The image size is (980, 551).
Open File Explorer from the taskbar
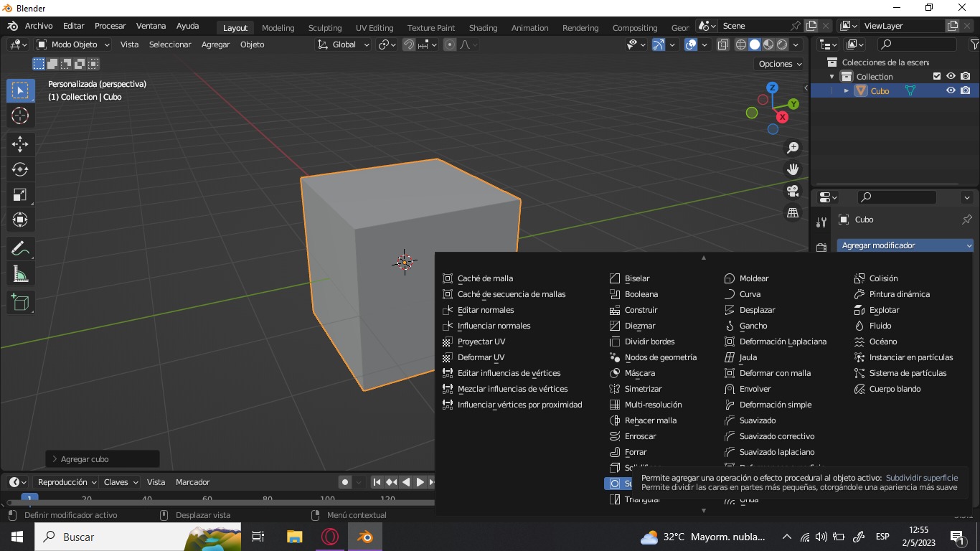[295, 537]
